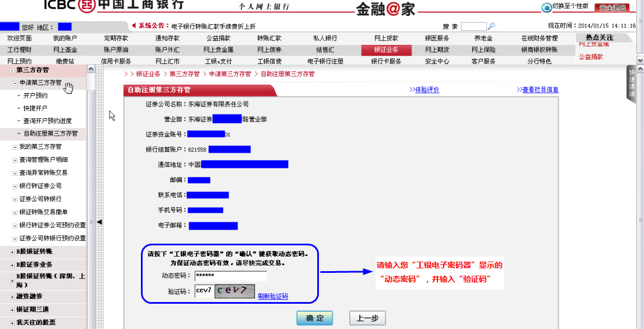Screen dimensions: 644x329
Task: Expand the B股银证转账 section plus icon
Action: [12, 252]
